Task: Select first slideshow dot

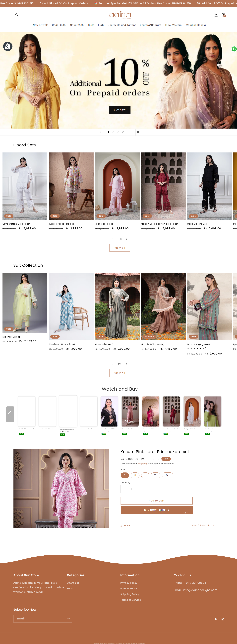Action: pyautogui.click(x=108, y=132)
